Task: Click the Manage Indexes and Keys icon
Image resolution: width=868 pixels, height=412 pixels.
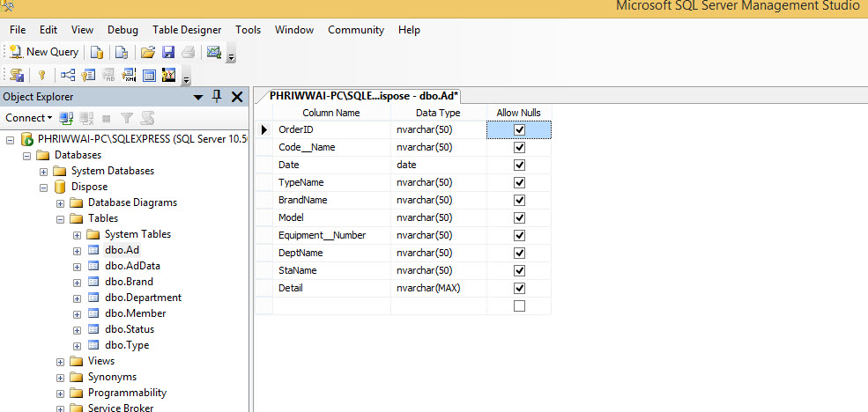Action: [x=89, y=75]
